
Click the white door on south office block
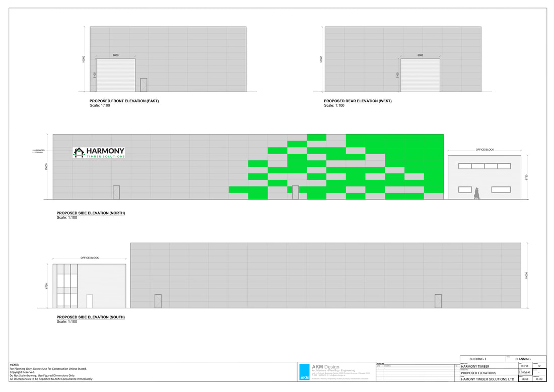click(90, 301)
